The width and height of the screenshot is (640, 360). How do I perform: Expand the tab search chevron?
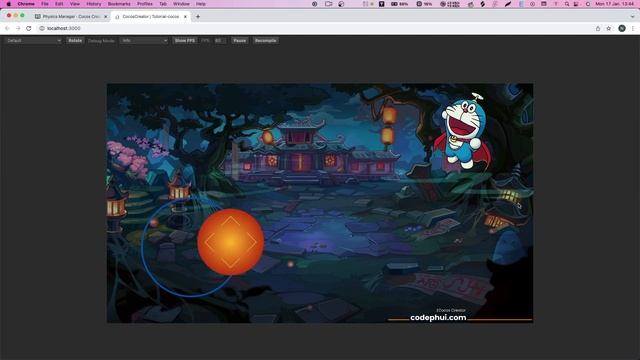coord(633,17)
